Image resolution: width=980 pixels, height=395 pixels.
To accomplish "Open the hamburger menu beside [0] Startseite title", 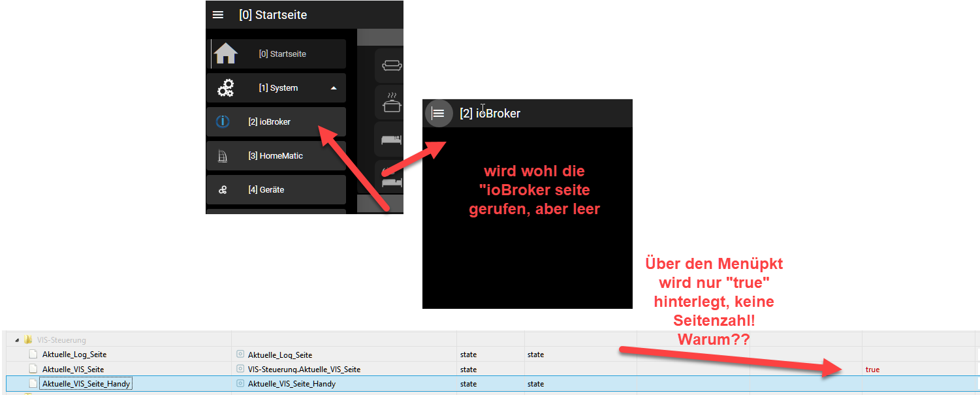I will (218, 15).
